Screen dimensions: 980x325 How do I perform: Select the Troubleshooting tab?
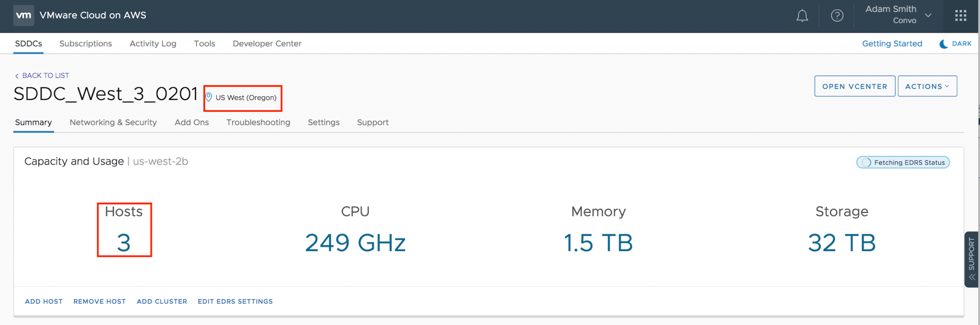(x=258, y=122)
